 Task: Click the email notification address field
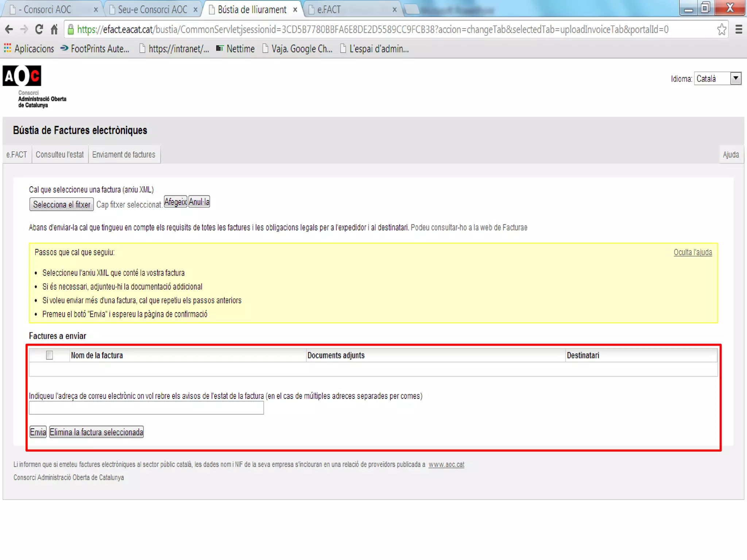point(146,408)
